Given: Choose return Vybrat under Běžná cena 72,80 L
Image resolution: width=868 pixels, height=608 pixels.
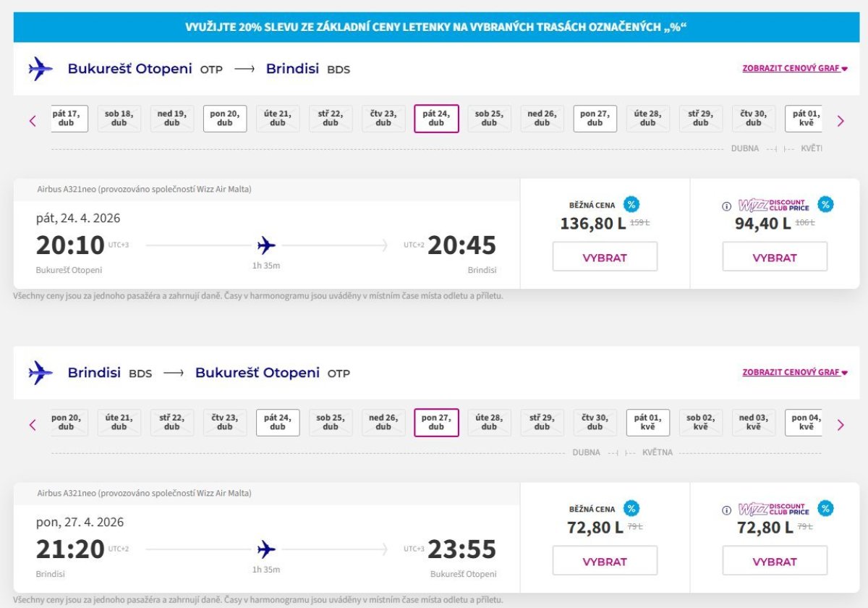Looking at the screenshot, I should pyautogui.click(x=605, y=561).
